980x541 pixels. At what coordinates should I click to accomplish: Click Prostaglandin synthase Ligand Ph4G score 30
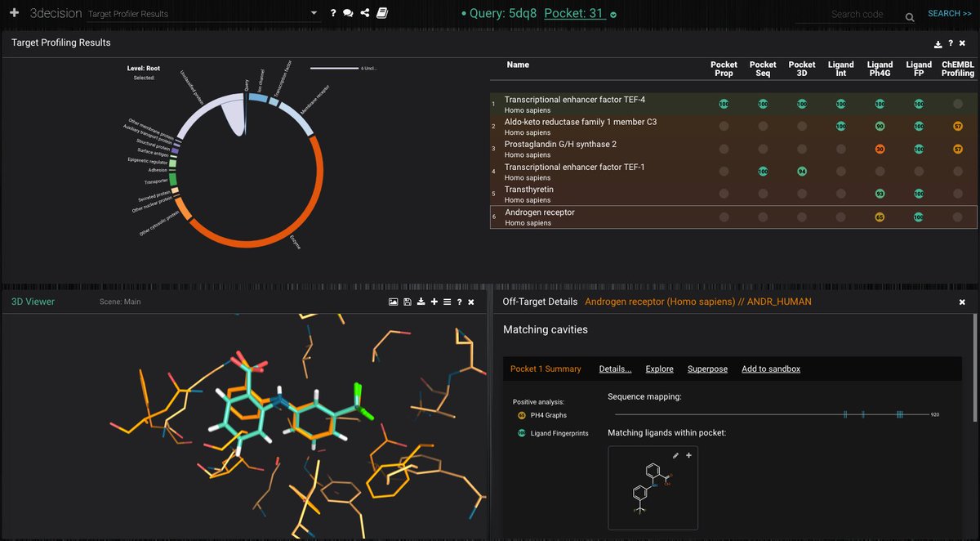coord(880,150)
